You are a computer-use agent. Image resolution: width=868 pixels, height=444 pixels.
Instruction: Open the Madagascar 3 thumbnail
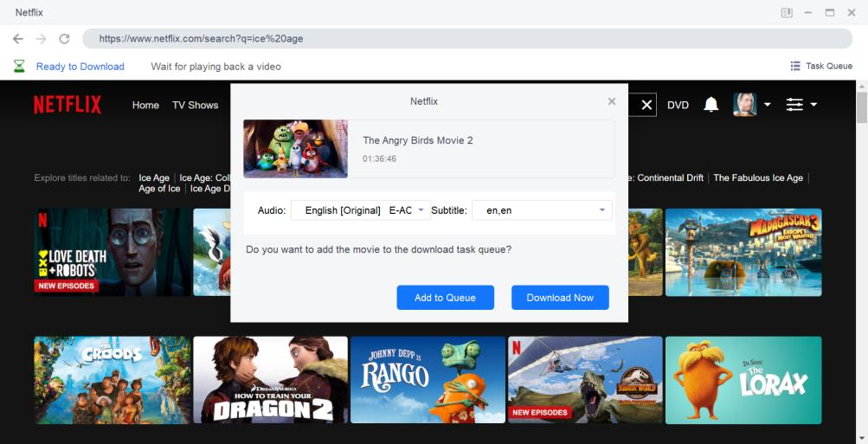tap(743, 253)
